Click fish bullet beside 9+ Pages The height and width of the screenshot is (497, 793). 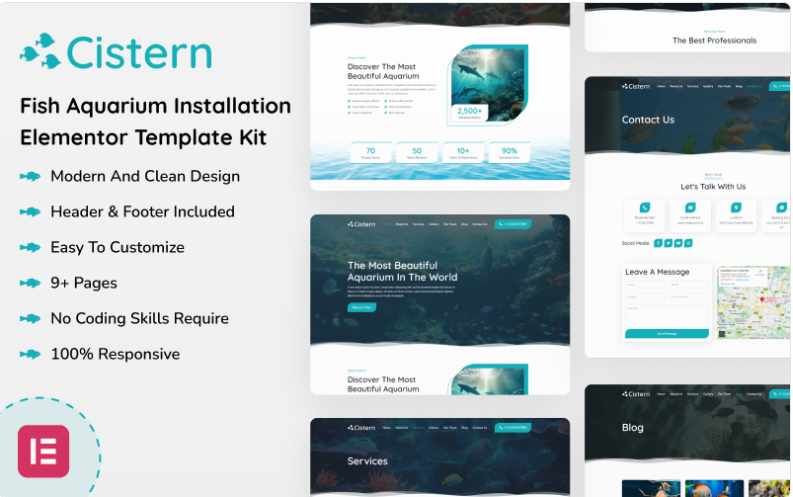coord(30,283)
